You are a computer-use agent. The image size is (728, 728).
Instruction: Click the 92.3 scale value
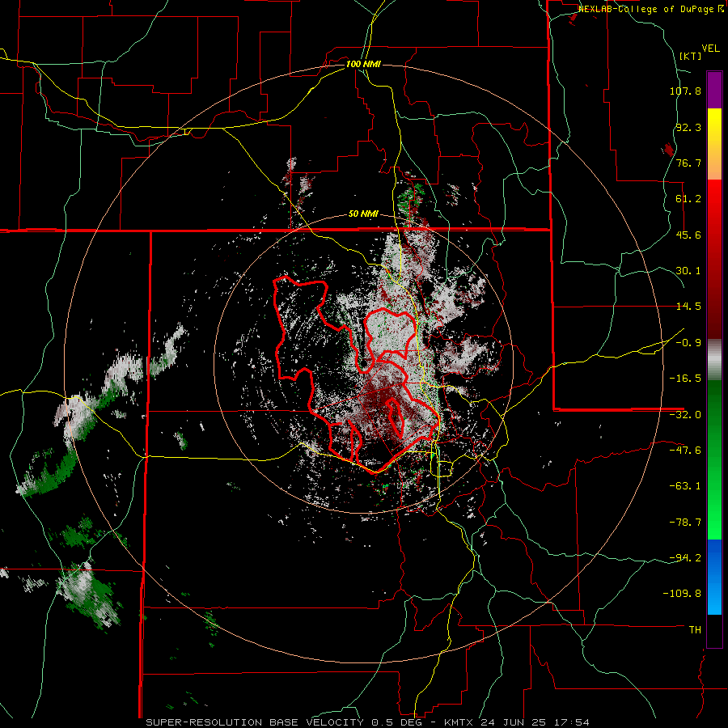click(x=688, y=127)
